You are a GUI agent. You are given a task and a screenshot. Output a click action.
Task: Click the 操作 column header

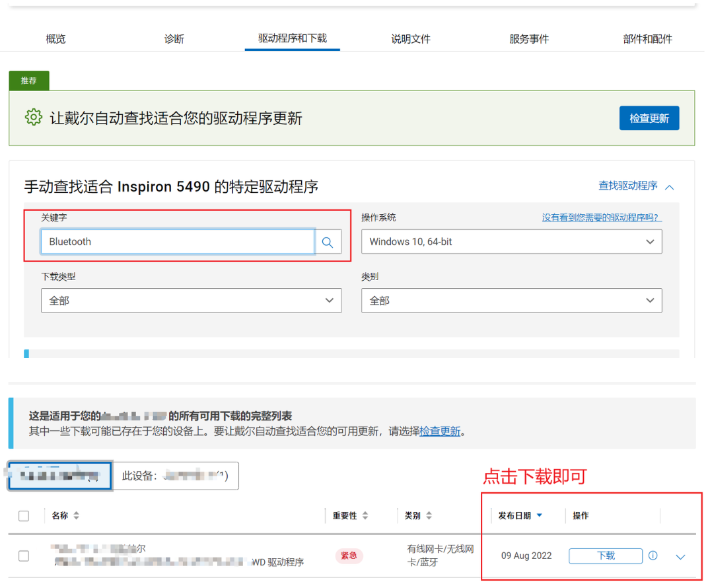[581, 516]
